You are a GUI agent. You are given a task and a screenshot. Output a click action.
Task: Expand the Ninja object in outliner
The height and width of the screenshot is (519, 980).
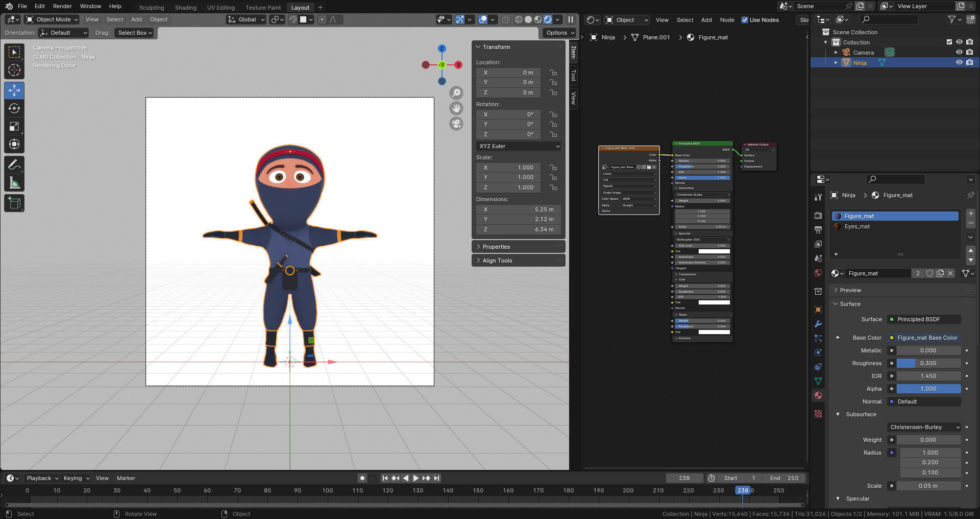click(836, 62)
